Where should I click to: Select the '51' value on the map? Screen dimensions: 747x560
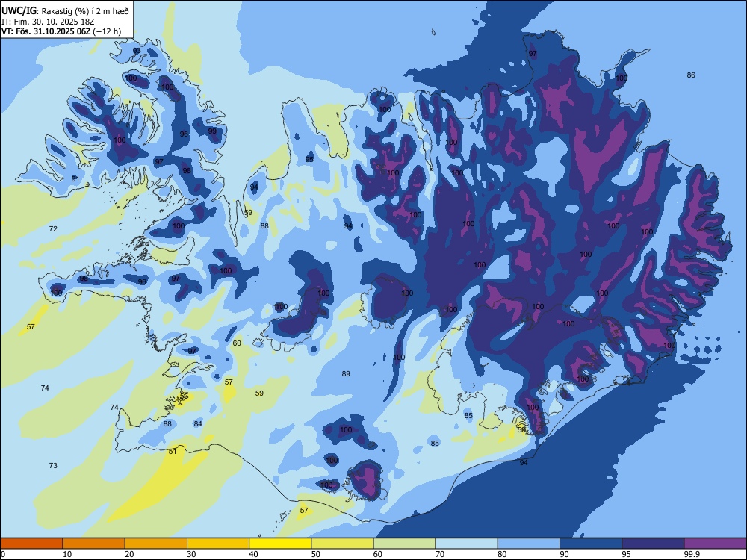coord(173,452)
